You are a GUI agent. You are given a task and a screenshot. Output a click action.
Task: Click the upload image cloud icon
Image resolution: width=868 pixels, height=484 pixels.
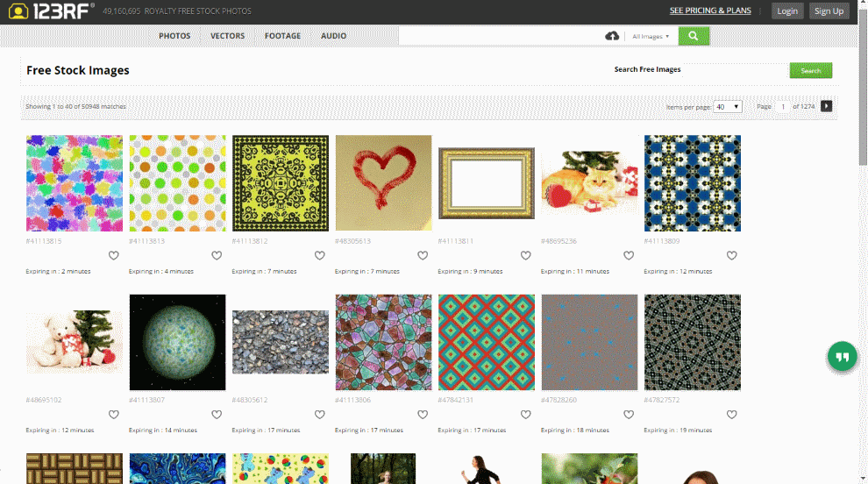point(612,36)
